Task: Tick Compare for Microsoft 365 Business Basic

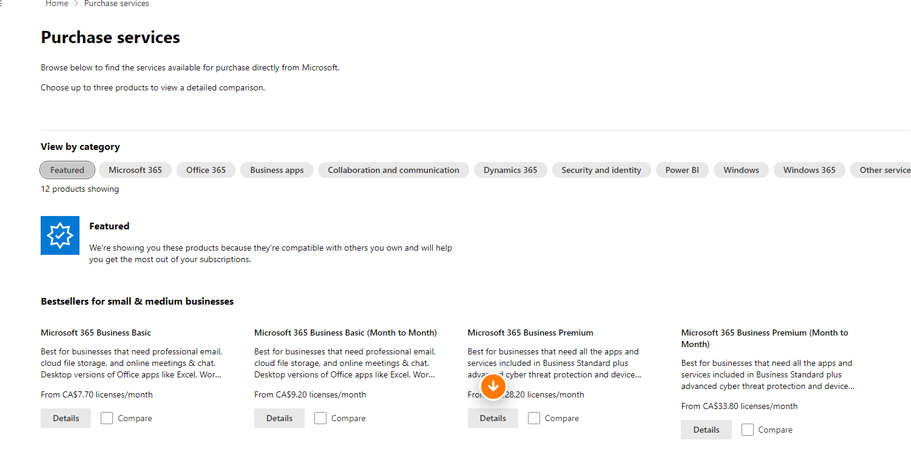Action: click(107, 418)
